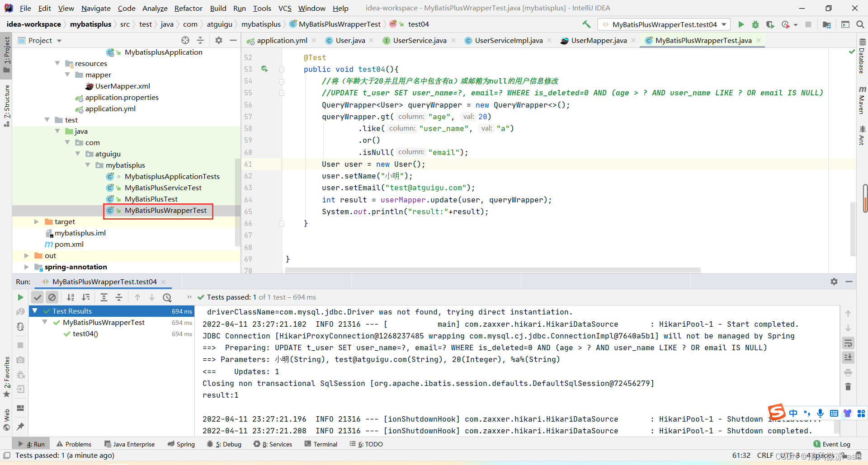Click the editor horizontal scrollbar
The image size is (868, 465).
click(493, 270)
